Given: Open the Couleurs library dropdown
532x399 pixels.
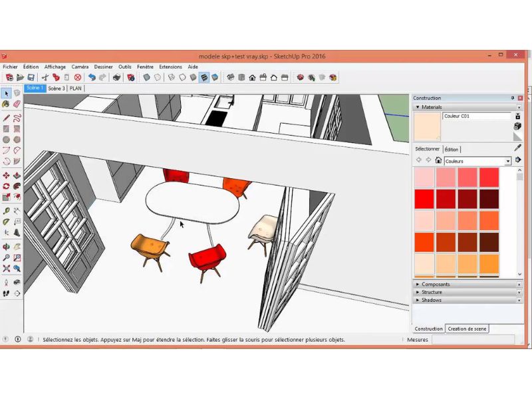Looking at the screenshot, I should click(508, 161).
